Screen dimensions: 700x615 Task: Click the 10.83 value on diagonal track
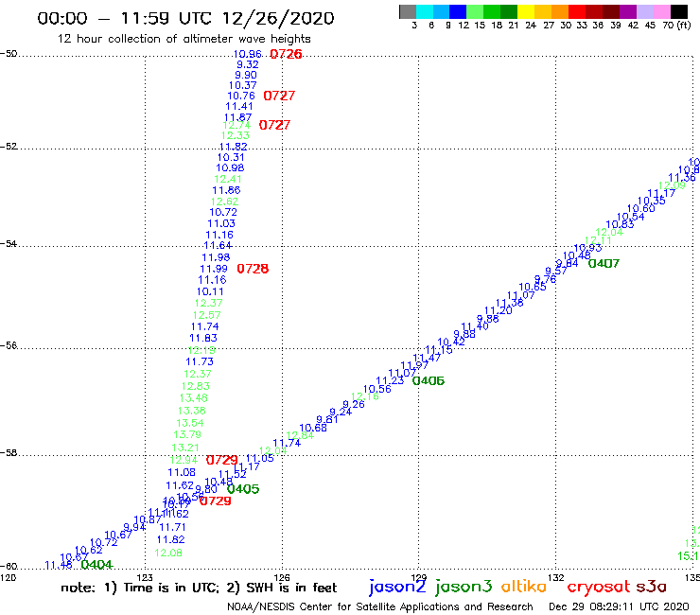coord(620,224)
